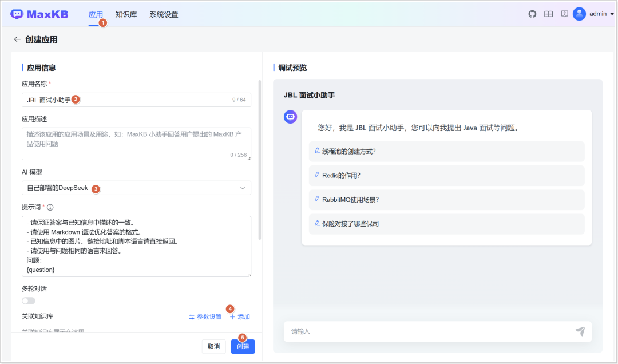The height and width of the screenshot is (364, 618).
Task: Click the greeting message 您好，我是 JBL 面试小助手
Action: pyautogui.click(x=418, y=128)
